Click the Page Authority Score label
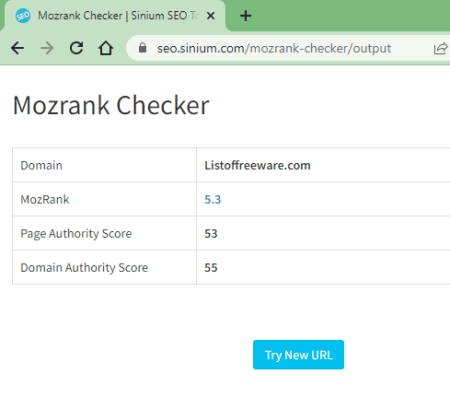450x397 pixels. click(x=76, y=234)
